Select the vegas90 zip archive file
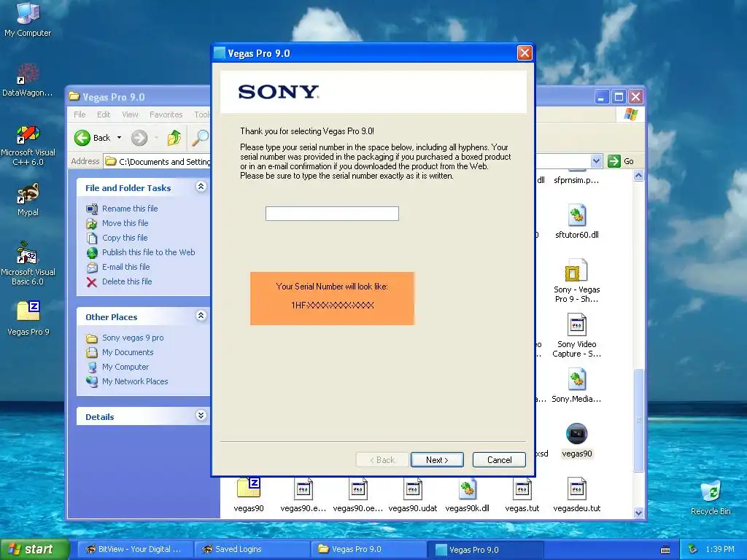Image resolution: width=747 pixels, height=560 pixels. point(249,495)
